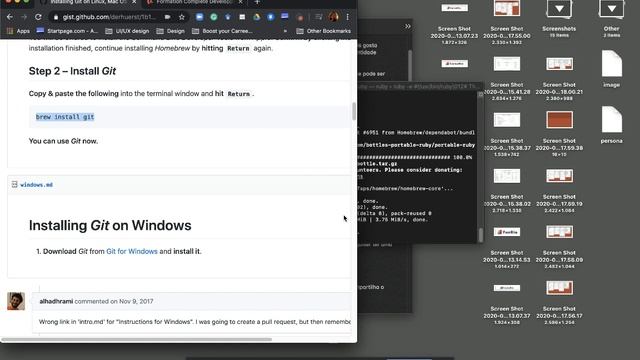Click the camera icon in the address bar
Screen dimensions: 640x360
click(x=167, y=17)
